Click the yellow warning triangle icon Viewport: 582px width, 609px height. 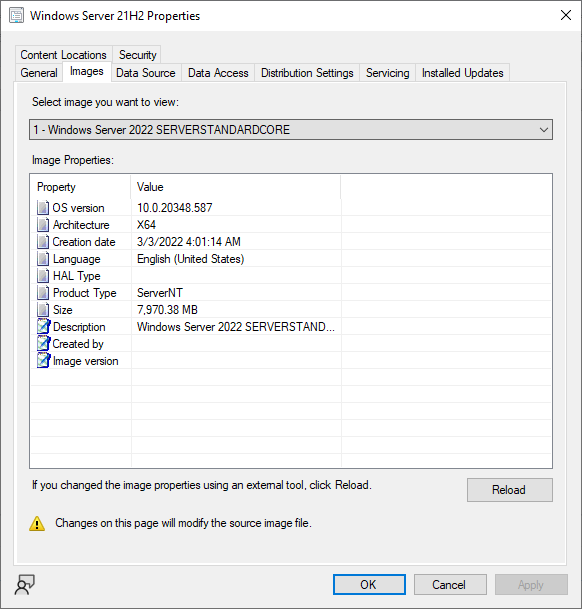[37, 524]
